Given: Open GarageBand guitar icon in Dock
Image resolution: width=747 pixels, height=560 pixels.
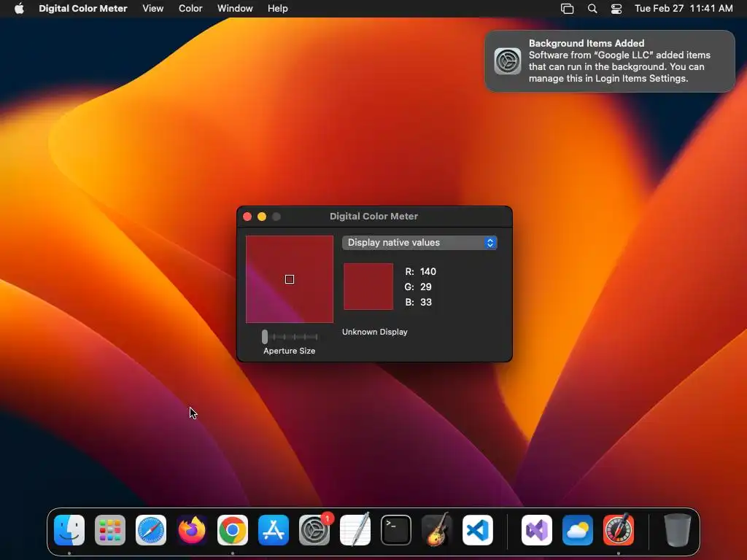Looking at the screenshot, I should pos(437,530).
